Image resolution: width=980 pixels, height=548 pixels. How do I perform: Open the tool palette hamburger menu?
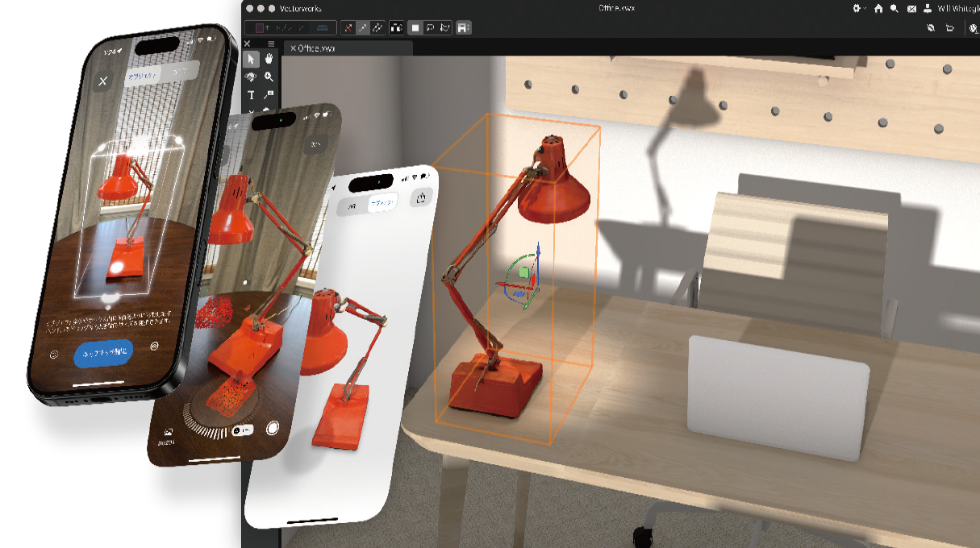click(271, 44)
